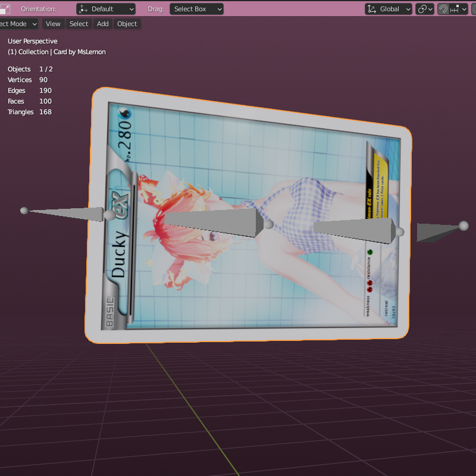The image size is (476, 476).
Task: Open the View menu
Action: (53, 24)
